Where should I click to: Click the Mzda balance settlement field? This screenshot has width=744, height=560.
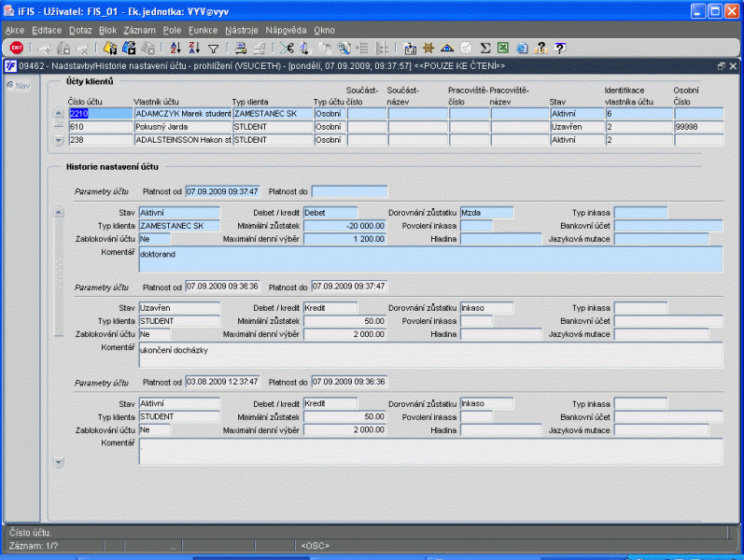(486, 213)
